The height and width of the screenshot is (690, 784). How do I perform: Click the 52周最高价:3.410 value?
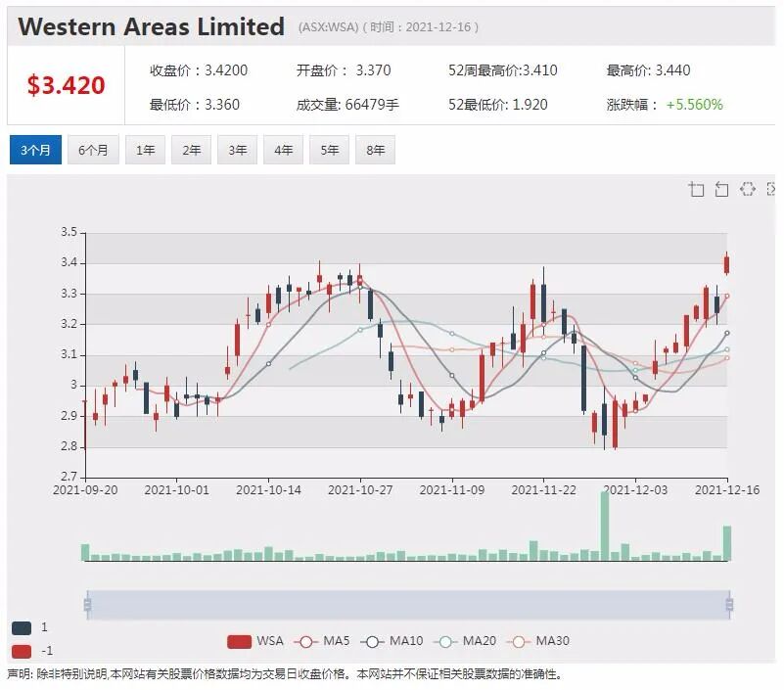[x=502, y=70]
